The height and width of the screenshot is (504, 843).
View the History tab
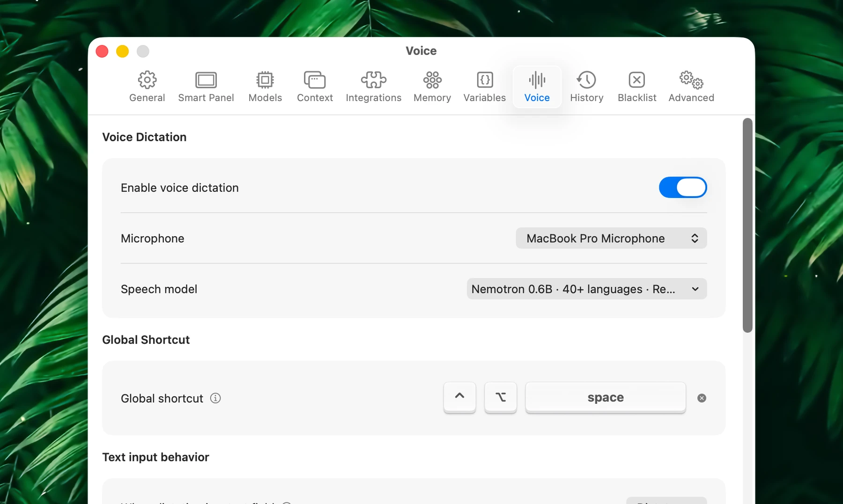pos(587,87)
